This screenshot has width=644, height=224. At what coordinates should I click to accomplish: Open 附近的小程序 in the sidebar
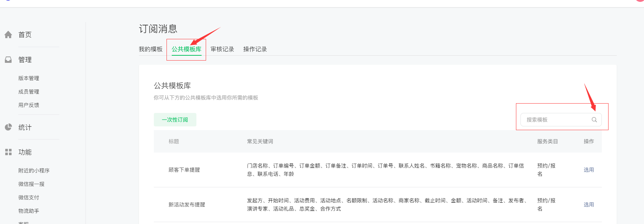tap(34, 171)
